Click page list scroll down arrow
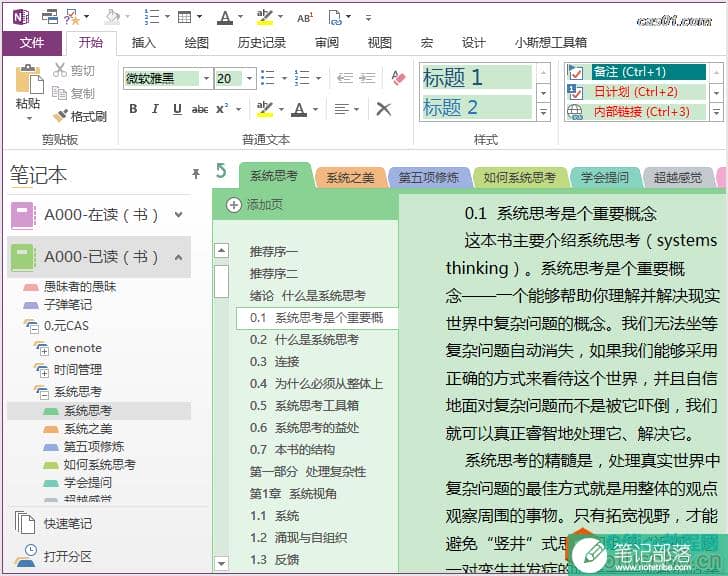The width and height of the screenshot is (728, 576). (221, 563)
